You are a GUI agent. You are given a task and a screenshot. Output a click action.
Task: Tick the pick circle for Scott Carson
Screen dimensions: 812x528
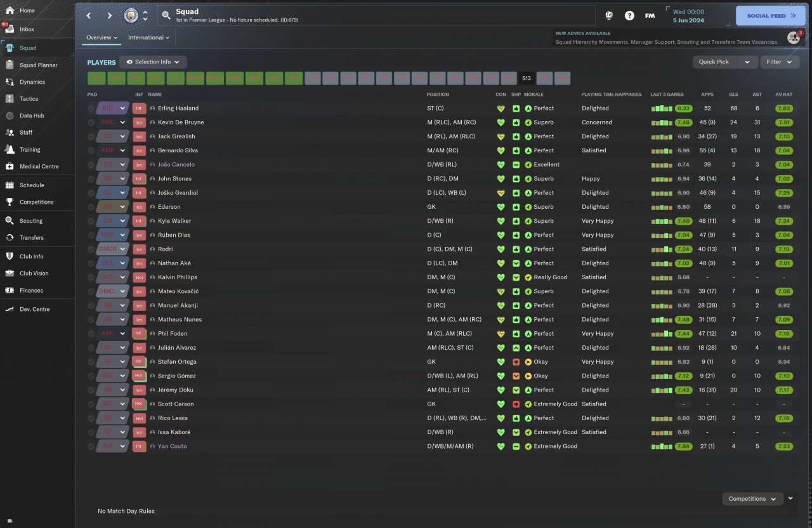(x=91, y=404)
